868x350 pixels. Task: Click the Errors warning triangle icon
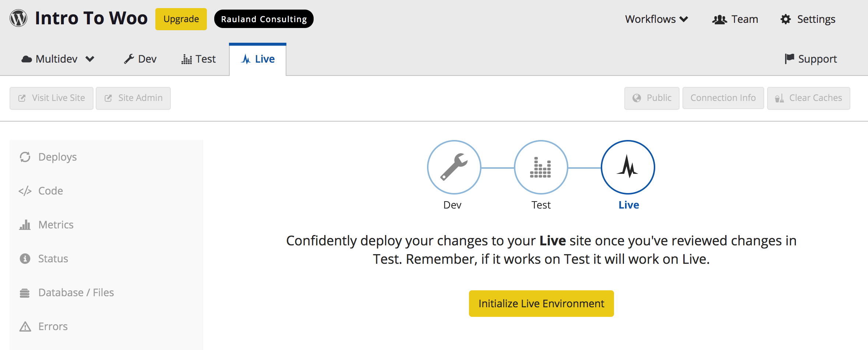pos(25,326)
